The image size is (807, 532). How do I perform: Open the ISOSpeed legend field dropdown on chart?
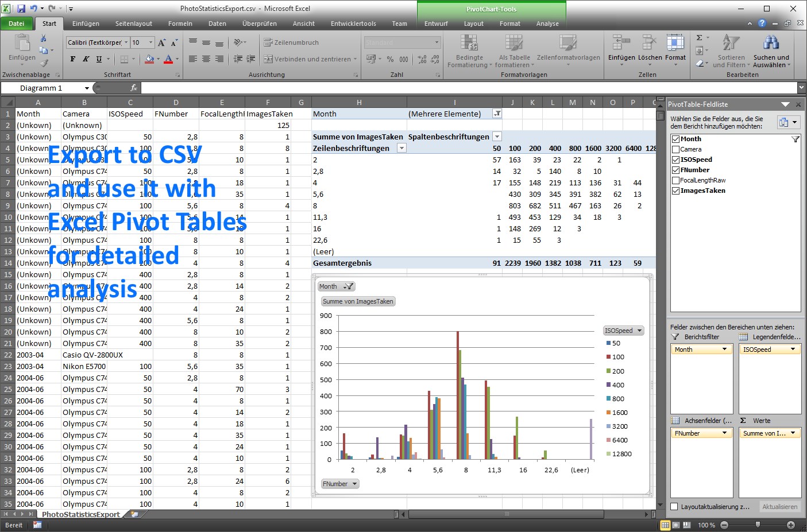pyautogui.click(x=623, y=331)
